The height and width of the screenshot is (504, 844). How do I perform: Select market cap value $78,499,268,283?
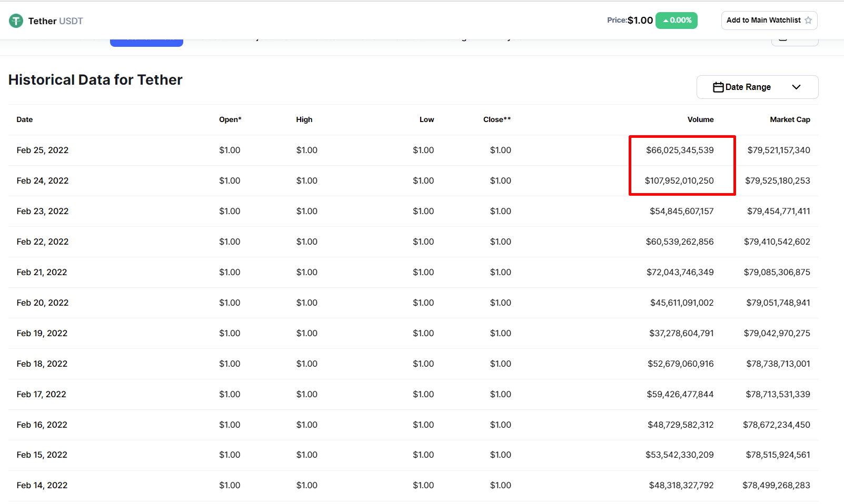(x=776, y=485)
